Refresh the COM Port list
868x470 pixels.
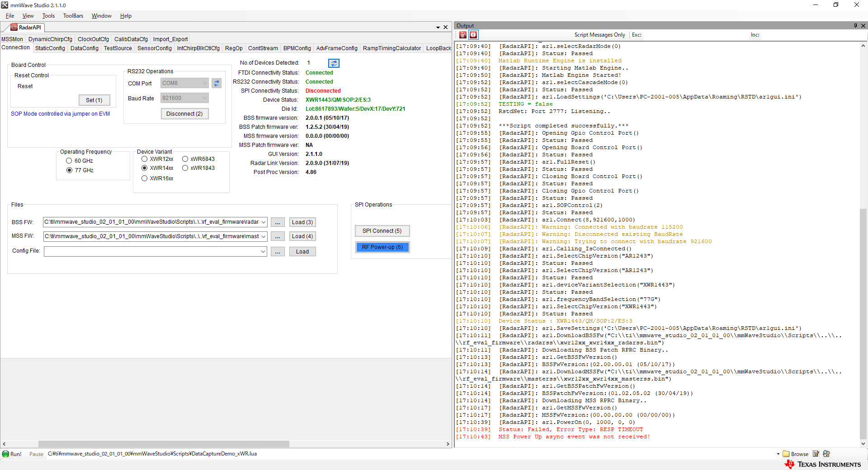[217, 83]
